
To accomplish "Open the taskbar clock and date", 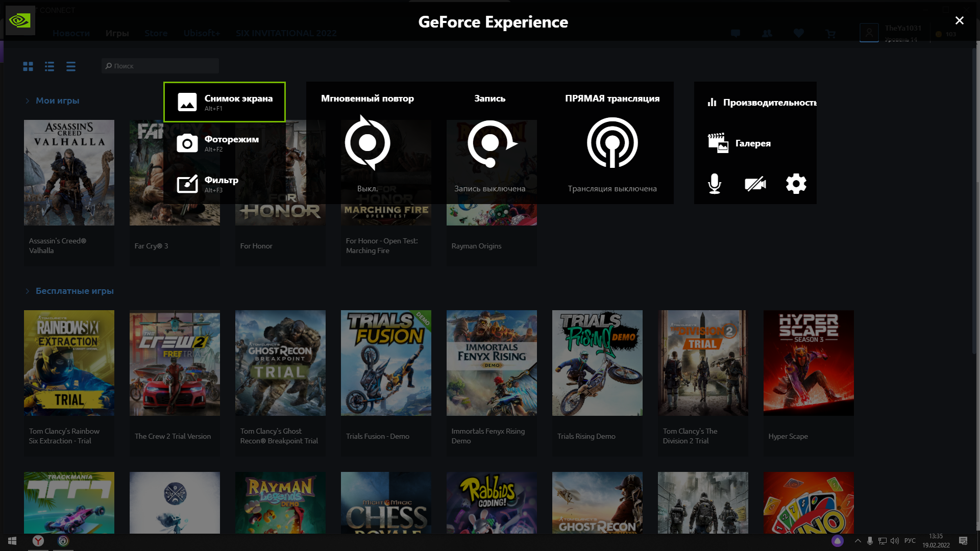I will 936,541.
